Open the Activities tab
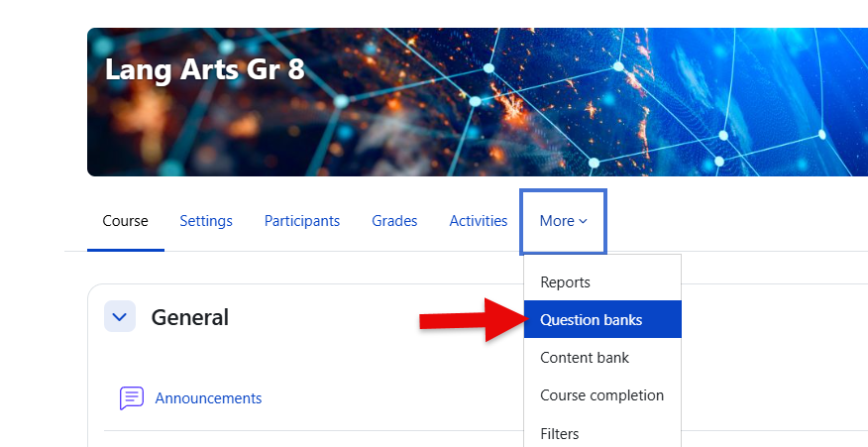Image resolution: width=868 pixels, height=447 pixels. pos(479,221)
